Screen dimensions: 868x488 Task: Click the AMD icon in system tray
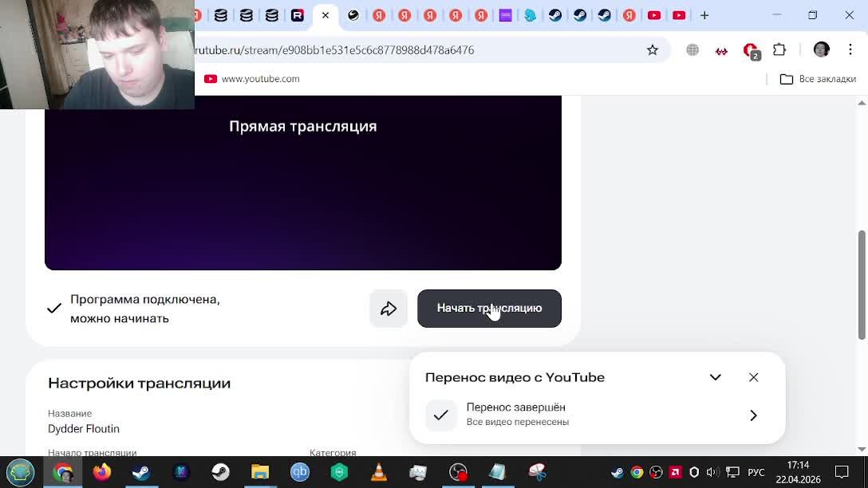coord(676,473)
